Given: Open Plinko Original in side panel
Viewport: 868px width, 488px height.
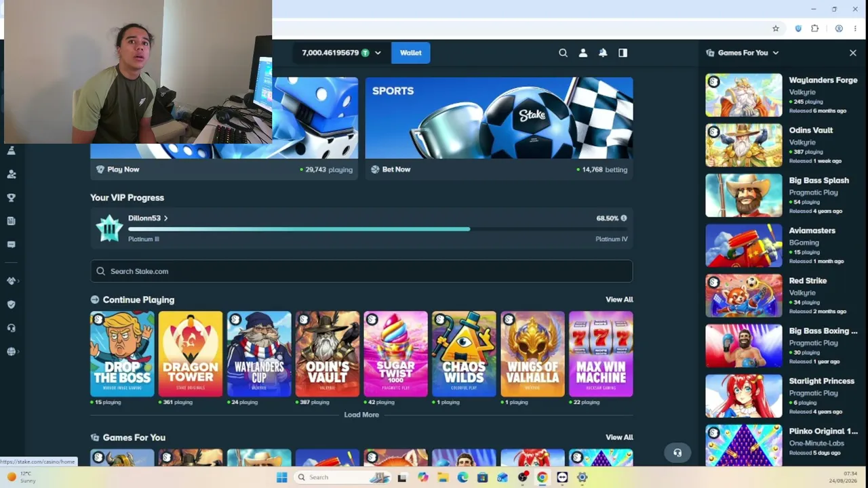Looking at the screenshot, I should point(781,445).
